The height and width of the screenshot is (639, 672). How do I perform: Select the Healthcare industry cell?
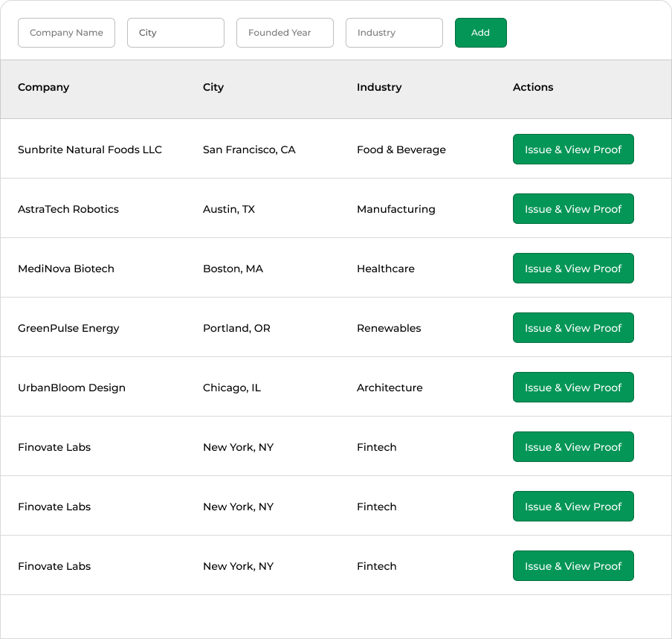(386, 269)
